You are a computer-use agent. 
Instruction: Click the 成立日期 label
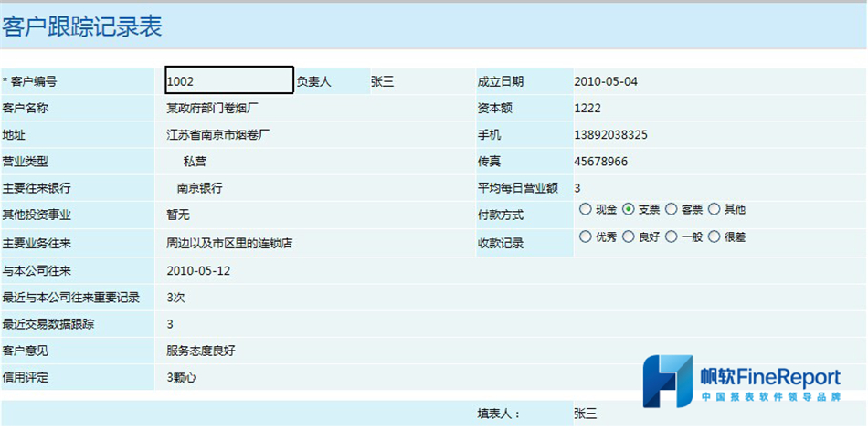point(501,82)
